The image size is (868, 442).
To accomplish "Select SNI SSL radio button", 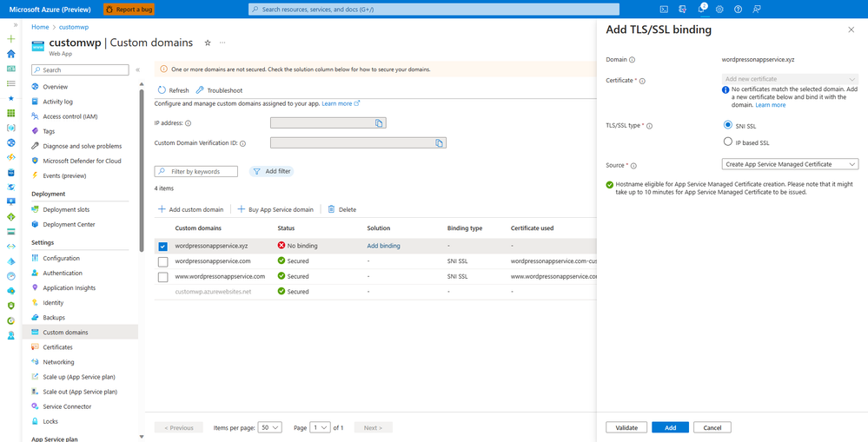I will [x=728, y=125].
